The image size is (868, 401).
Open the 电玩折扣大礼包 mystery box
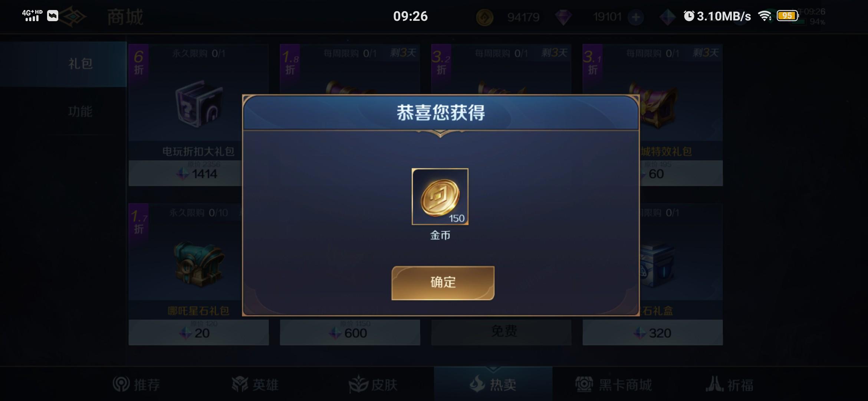[199, 104]
